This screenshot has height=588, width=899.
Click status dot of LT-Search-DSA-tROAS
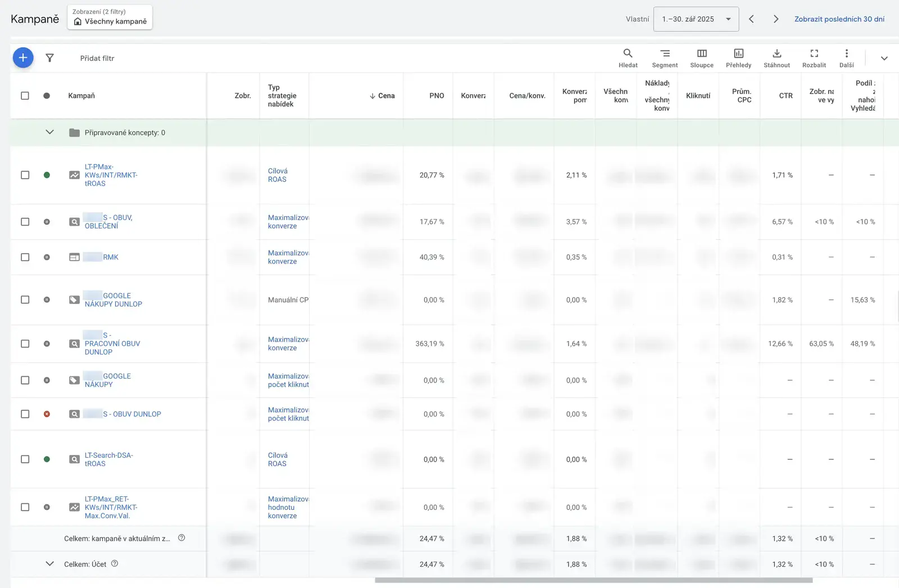point(47,459)
